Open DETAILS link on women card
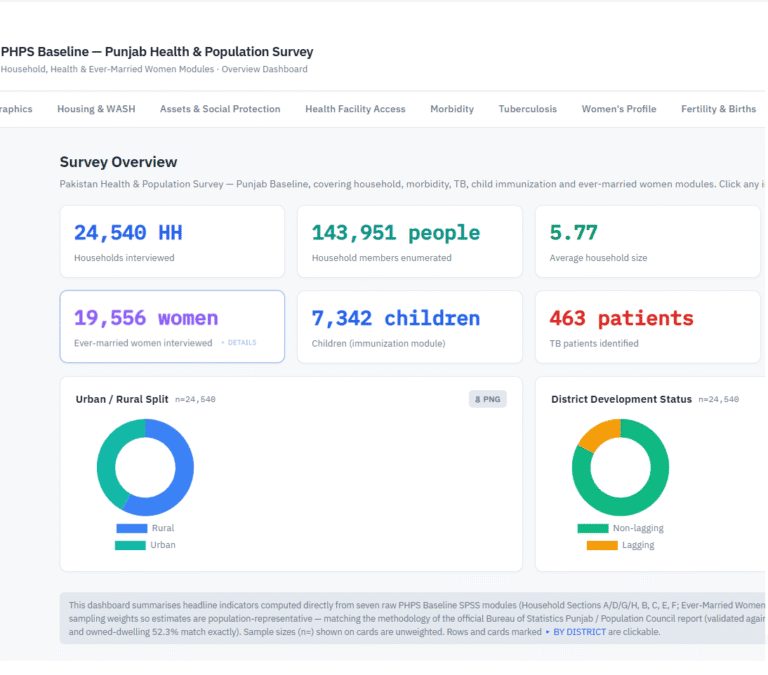Screen dimensions: 768x675 (x=240, y=342)
